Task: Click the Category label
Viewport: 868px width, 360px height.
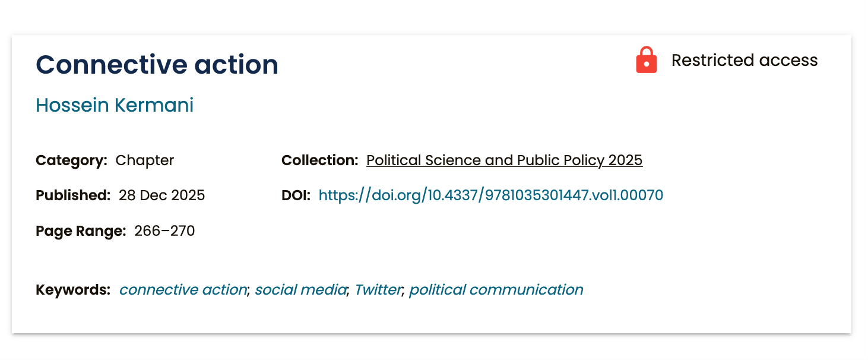Action: [71, 160]
